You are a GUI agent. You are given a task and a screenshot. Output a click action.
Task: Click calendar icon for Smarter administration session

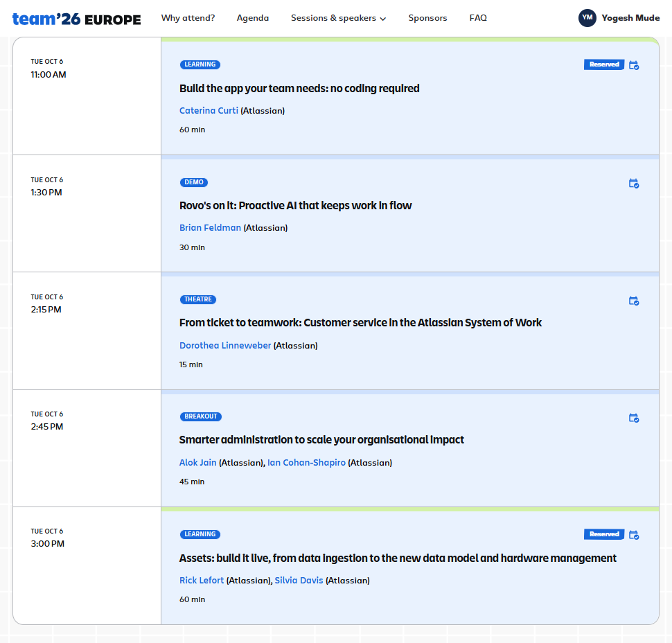(x=634, y=418)
